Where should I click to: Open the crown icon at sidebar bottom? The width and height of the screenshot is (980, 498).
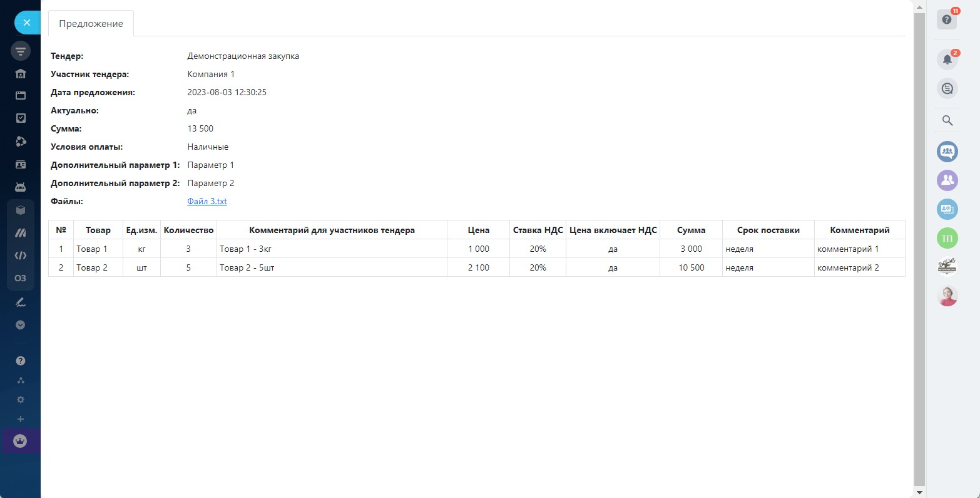21,441
